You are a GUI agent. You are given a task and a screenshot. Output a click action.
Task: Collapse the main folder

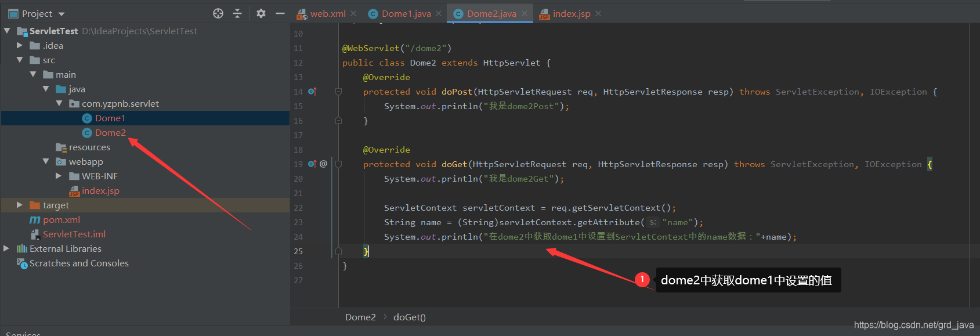33,74
